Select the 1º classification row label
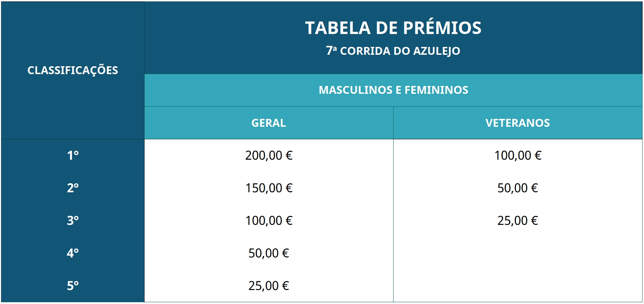The image size is (644, 304). 73,155
